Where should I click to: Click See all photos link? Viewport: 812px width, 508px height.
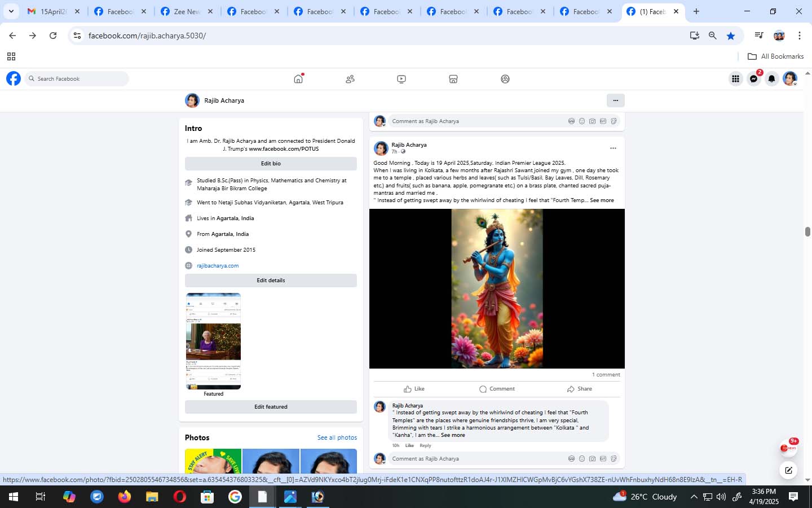pyautogui.click(x=337, y=437)
